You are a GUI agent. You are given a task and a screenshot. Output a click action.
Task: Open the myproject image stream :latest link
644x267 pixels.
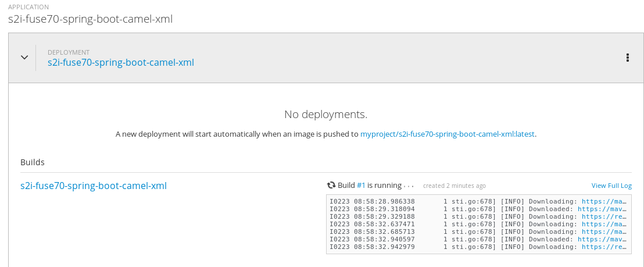(x=447, y=134)
